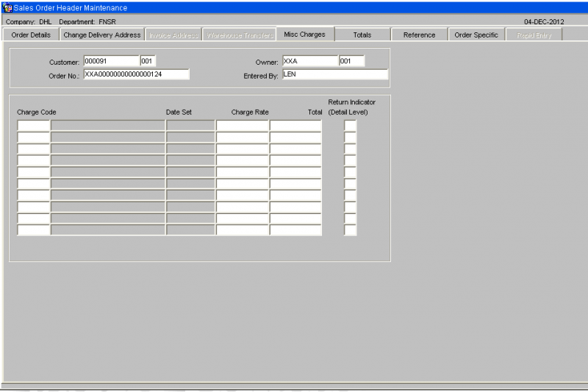Tick the sixth row Return Indicator box

point(350,183)
